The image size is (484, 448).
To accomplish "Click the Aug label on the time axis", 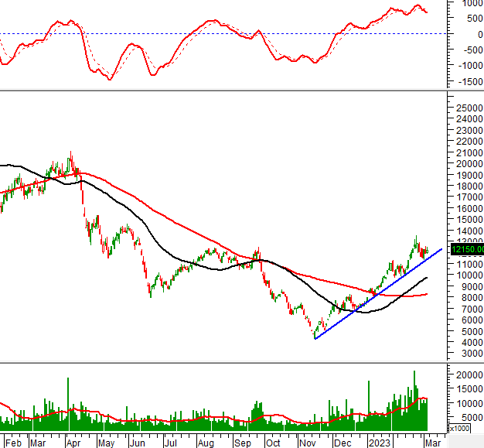I will click(x=206, y=443).
